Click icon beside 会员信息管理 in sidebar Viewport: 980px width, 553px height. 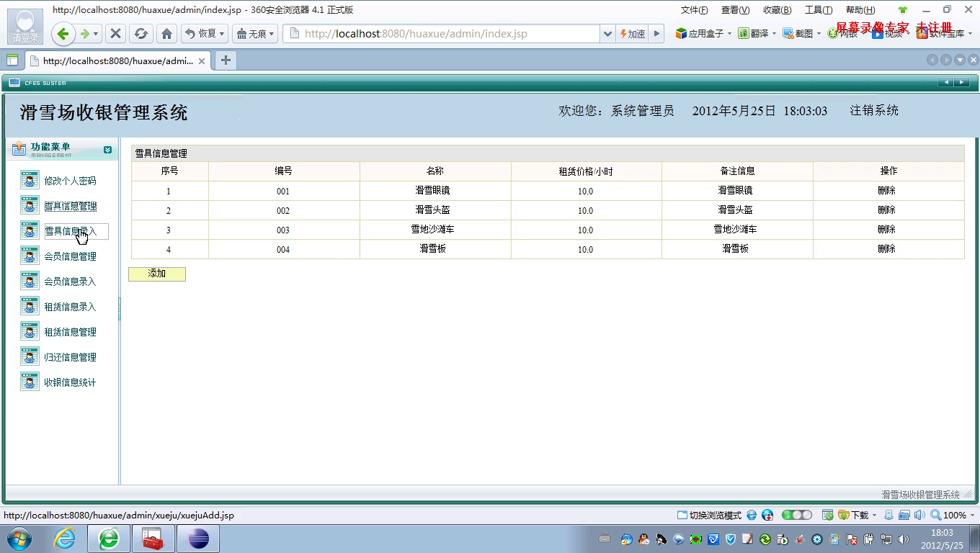coord(30,256)
